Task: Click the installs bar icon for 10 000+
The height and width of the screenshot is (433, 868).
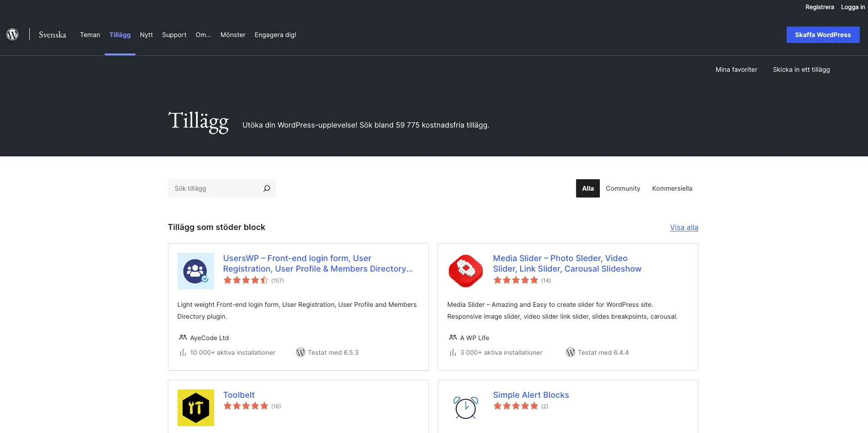Action: (183, 353)
